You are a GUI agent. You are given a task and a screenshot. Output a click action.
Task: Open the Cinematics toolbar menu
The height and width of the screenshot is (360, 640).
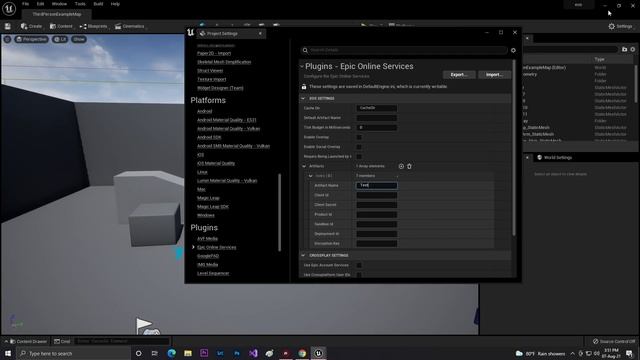129,26
